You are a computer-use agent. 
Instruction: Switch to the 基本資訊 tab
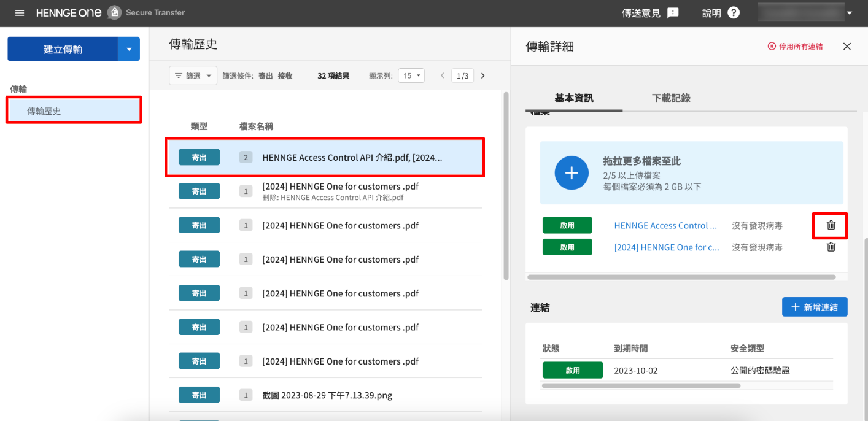574,98
